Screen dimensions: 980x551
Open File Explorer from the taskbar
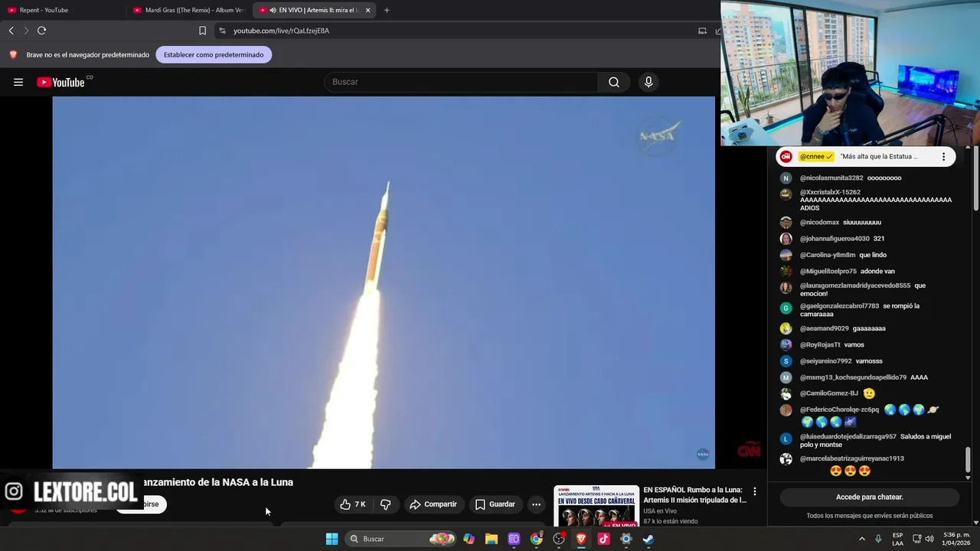(x=492, y=539)
